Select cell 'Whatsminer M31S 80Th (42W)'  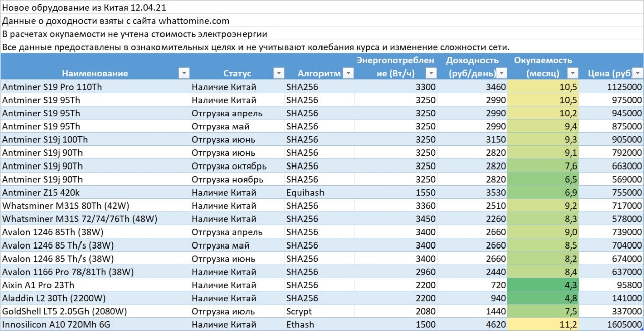[x=95, y=206]
